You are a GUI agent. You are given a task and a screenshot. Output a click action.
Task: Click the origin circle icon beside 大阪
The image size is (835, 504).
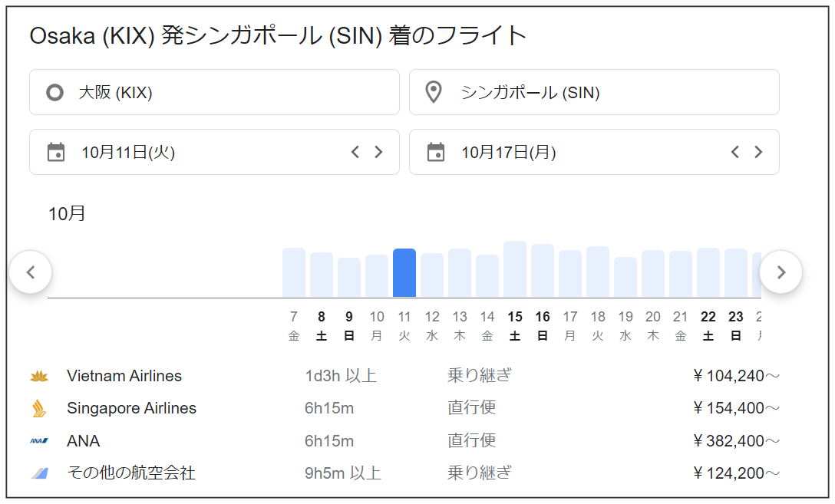pyautogui.click(x=54, y=93)
